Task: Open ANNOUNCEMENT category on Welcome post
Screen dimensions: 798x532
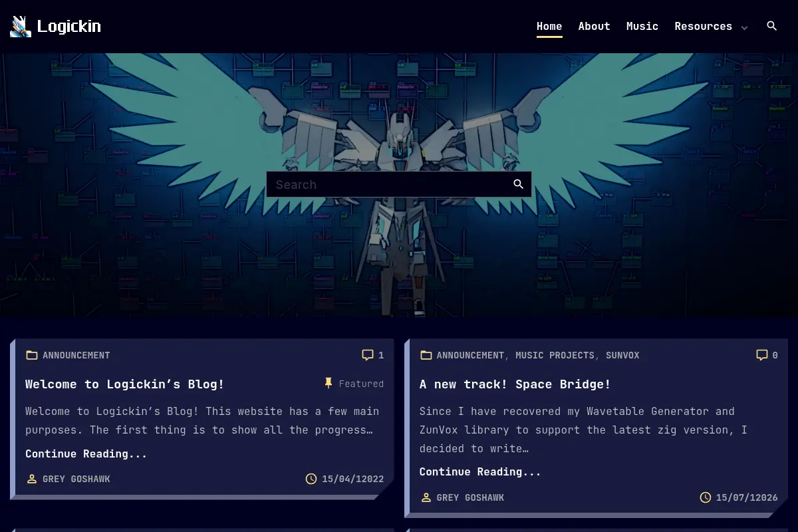Action: pos(76,355)
